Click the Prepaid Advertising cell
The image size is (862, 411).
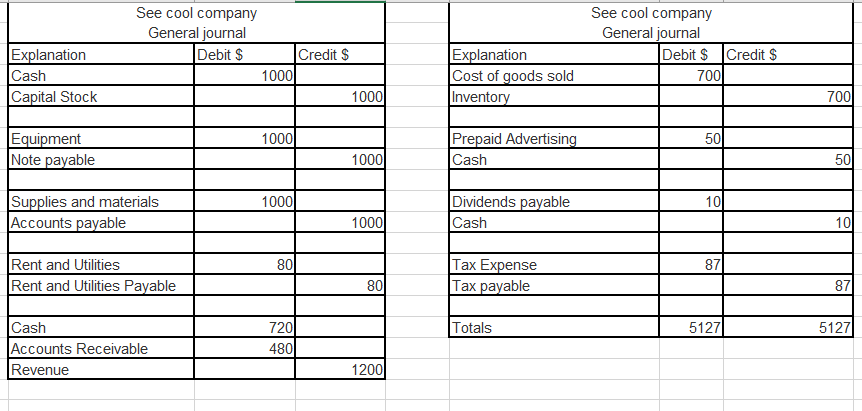555,139
